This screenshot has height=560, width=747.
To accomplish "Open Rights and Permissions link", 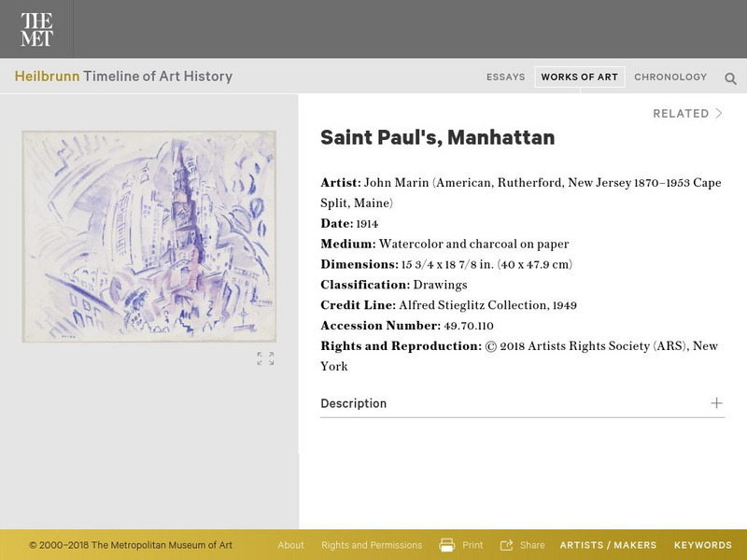I will (x=372, y=545).
